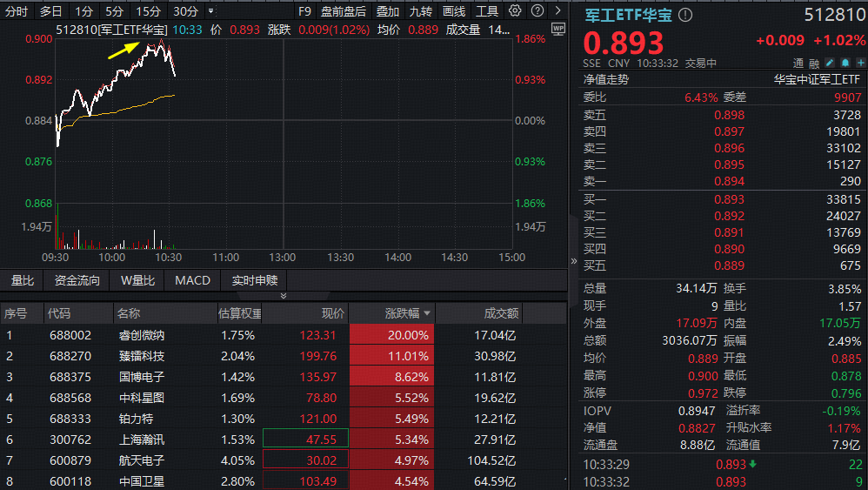This screenshot has height=490, width=868.
Task: Sort by 涨跌幅 column header arrow
Action: point(427,313)
